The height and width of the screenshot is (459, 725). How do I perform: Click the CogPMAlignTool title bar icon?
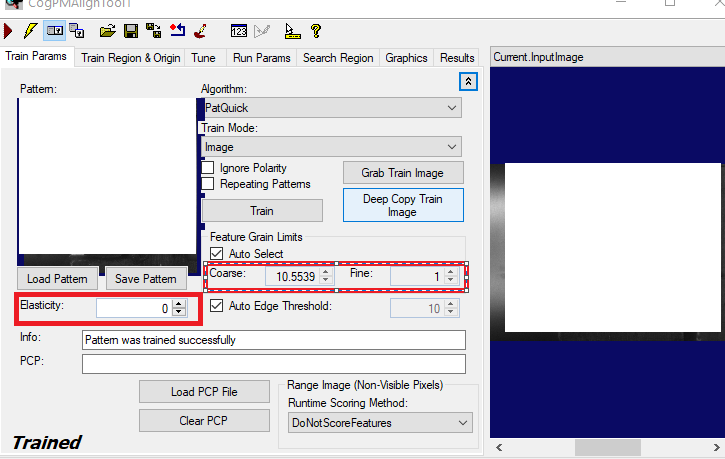tap(14, 4)
